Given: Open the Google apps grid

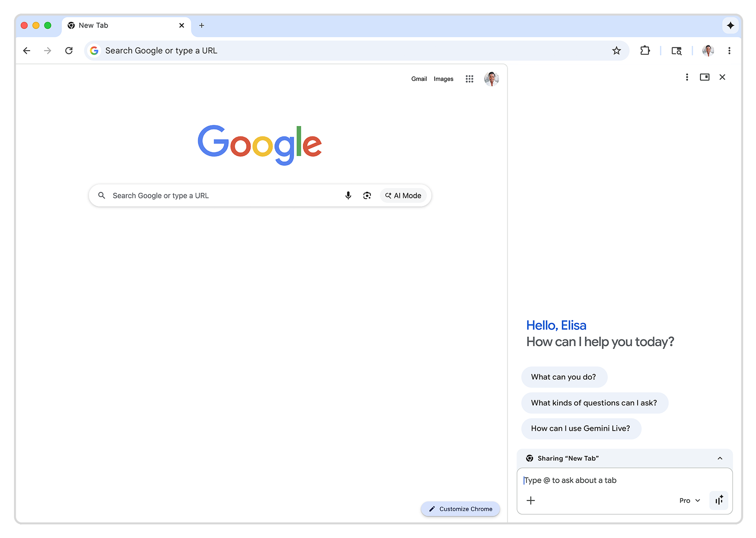Looking at the screenshot, I should click(x=469, y=79).
